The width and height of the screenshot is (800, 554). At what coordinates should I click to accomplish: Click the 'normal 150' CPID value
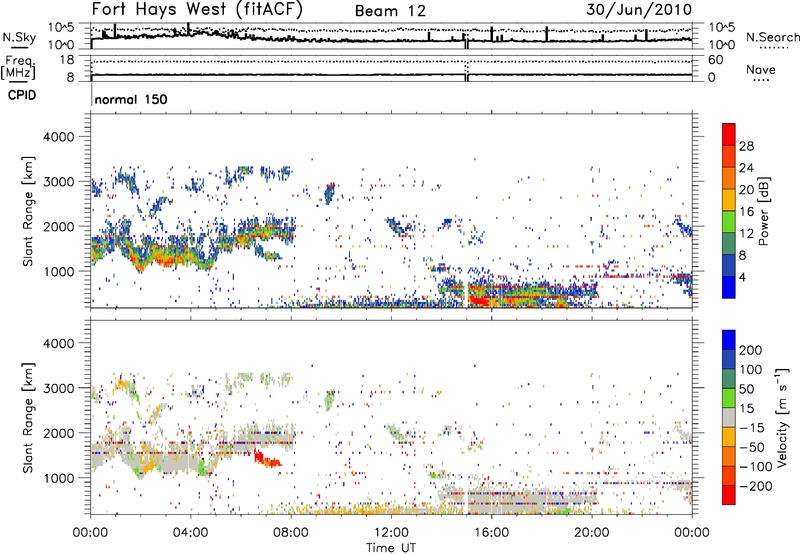pyautogui.click(x=131, y=99)
